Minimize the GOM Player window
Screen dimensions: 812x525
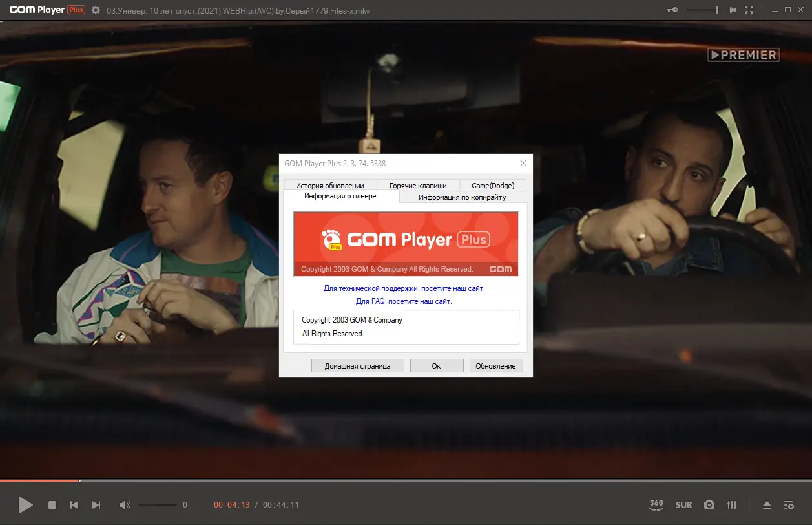[773, 10]
